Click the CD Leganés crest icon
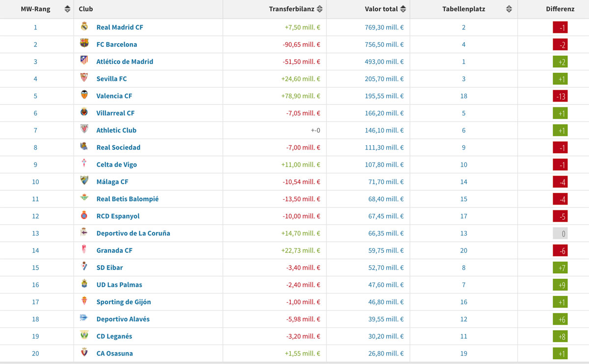The height and width of the screenshot is (364, 589). point(84,336)
